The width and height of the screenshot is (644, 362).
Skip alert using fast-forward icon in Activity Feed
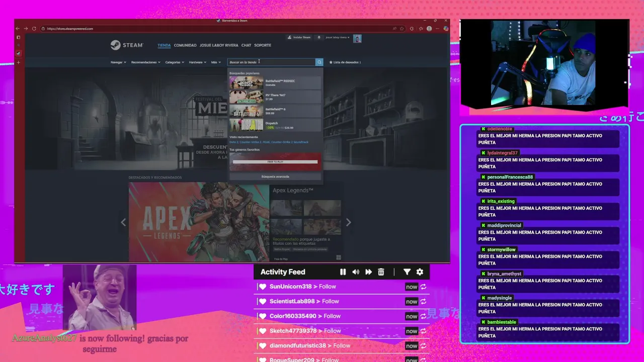[x=368, y=272]
